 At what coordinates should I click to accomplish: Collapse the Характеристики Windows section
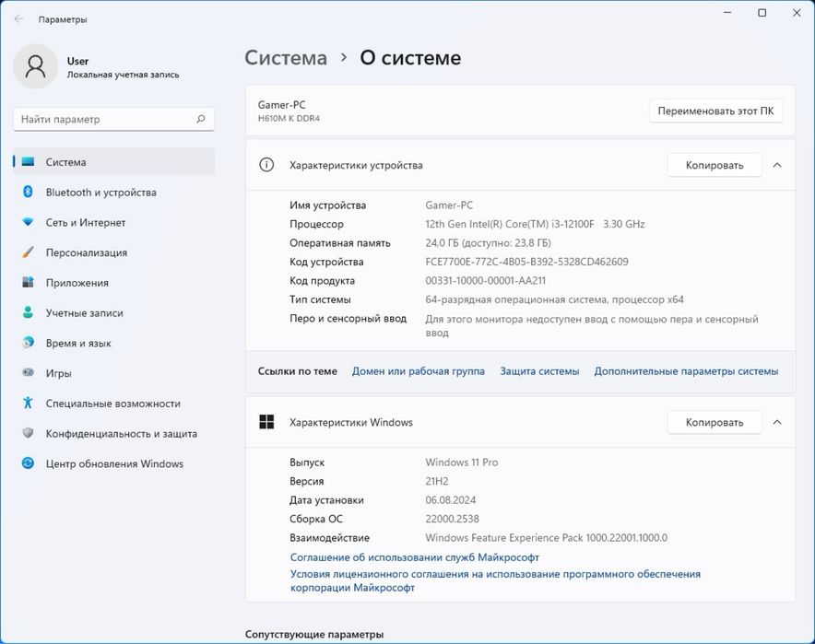[x=777, y=422]
